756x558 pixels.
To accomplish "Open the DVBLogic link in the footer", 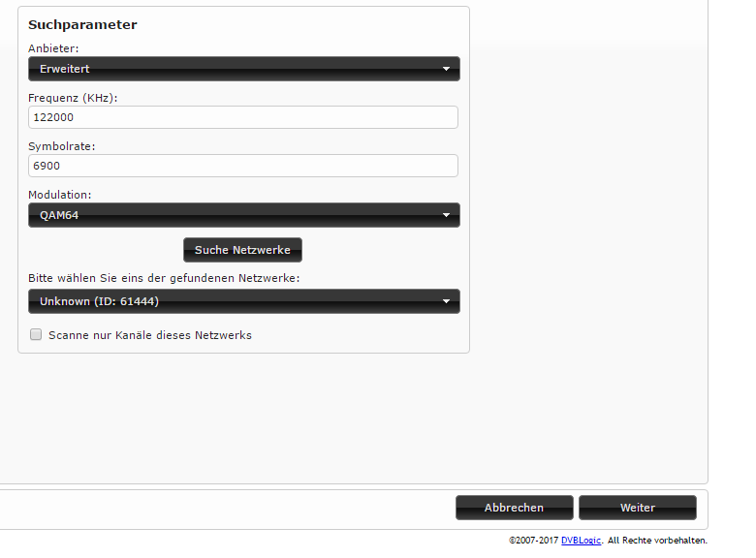I will tap(581, 541).
